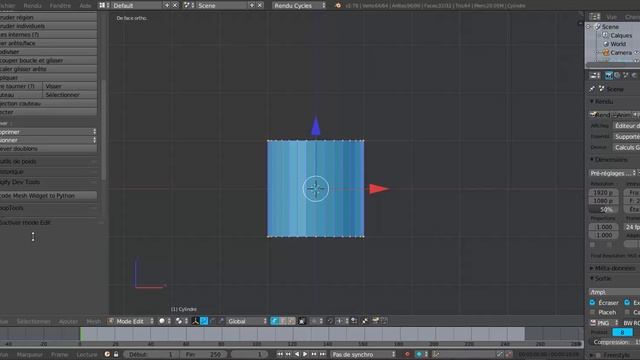Open the Pas de synchro dropdown
This screenshot has height=360, width=640.
coord(364,354)
